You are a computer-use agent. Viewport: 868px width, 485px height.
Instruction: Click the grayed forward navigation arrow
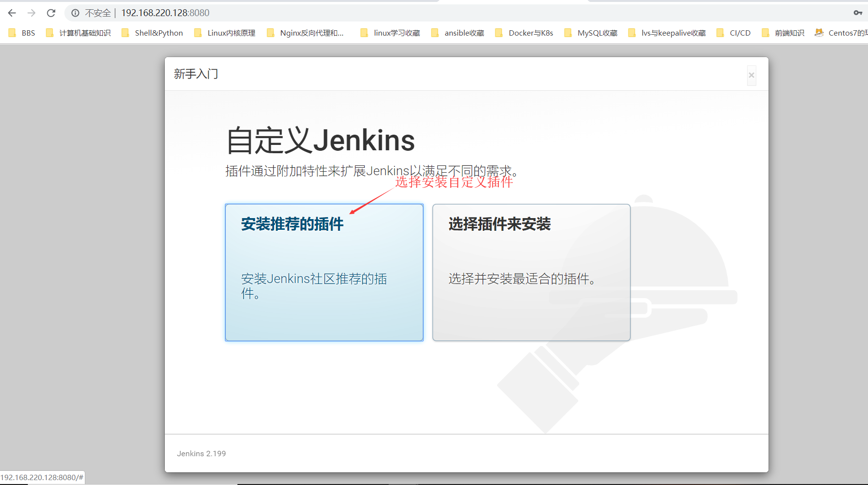pos(31,13)
